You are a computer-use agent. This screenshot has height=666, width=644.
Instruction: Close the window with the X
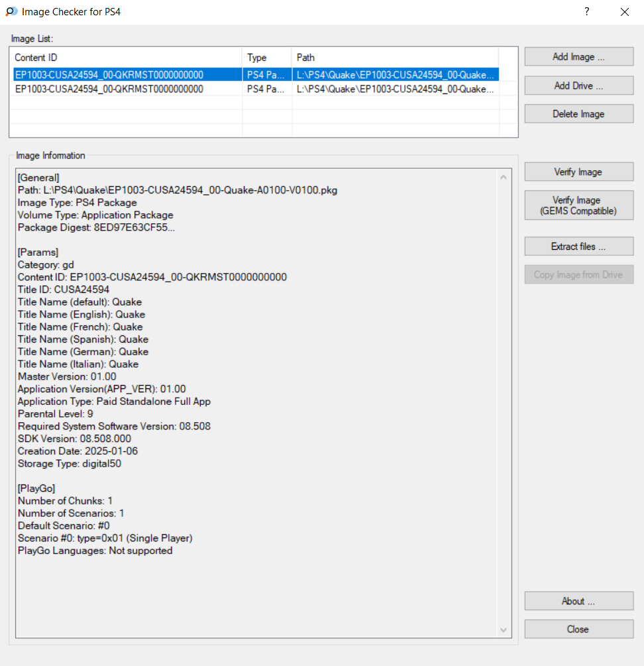click(625, 12)
